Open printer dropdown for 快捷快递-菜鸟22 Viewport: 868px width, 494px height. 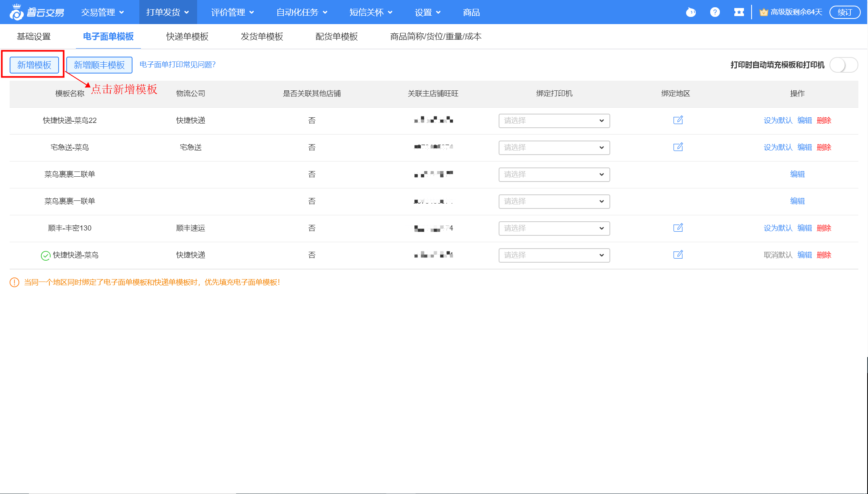[x=554, y=120]
